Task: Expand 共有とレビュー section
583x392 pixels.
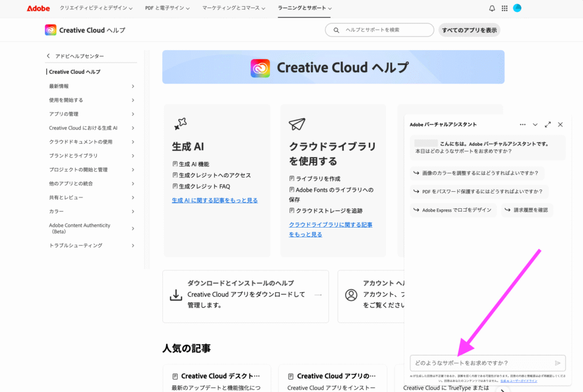Action: pyautogui.click(x=133, y=197)
